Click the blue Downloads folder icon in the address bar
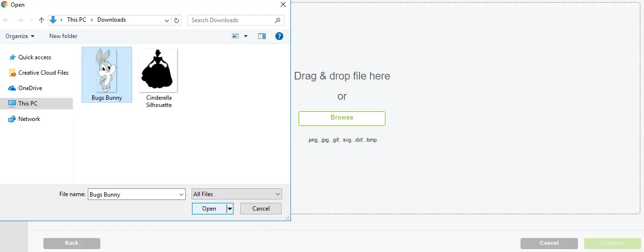Viewport: 644px width, 252px height. [x=53, y=20]
